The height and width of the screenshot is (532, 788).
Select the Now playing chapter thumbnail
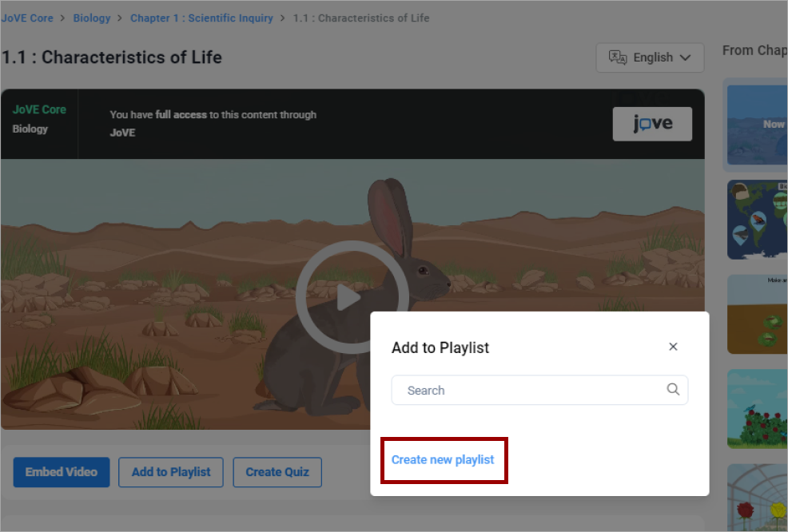pyautogui.click(x=756, y=125)
